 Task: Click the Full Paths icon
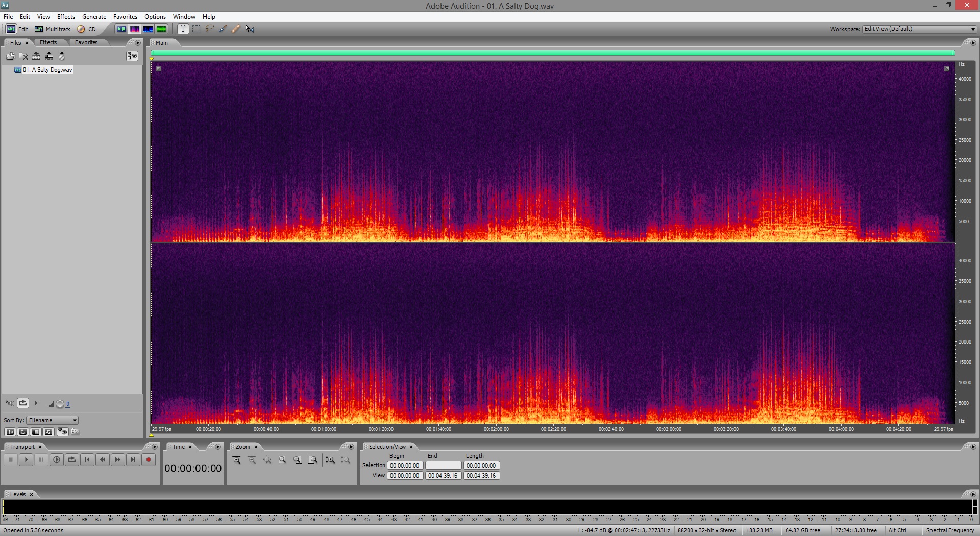[75, 432]
